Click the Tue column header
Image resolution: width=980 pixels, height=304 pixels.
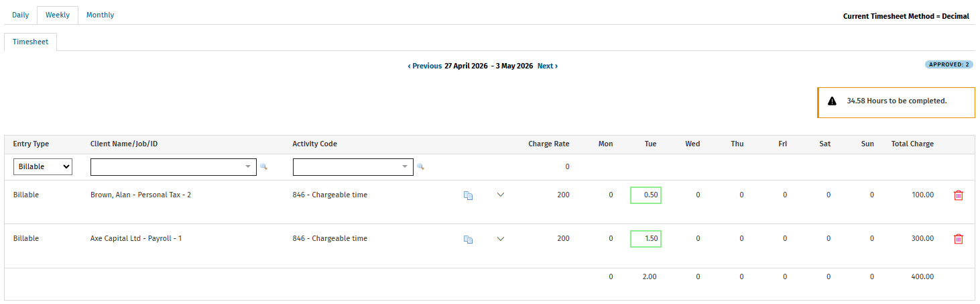[650, 144]
